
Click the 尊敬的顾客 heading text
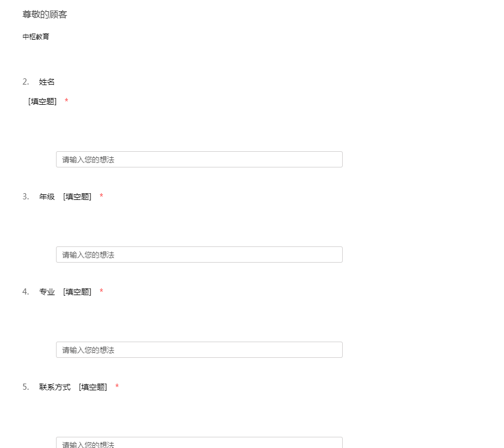pos(45,15)
